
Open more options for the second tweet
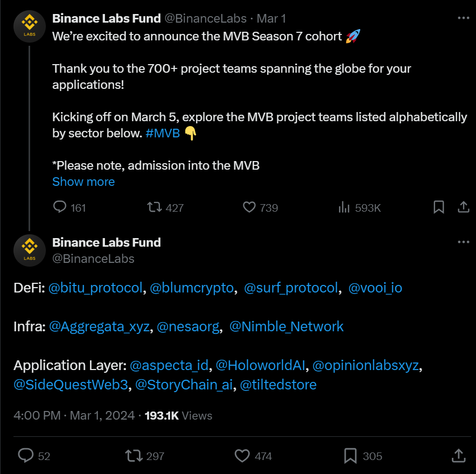pos(463,242)
